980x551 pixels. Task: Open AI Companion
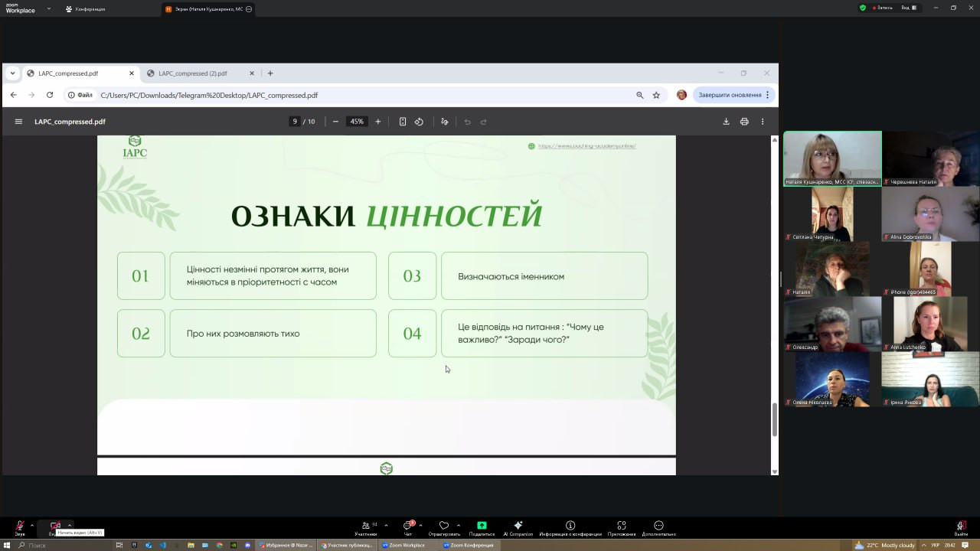tap(518, 526)
